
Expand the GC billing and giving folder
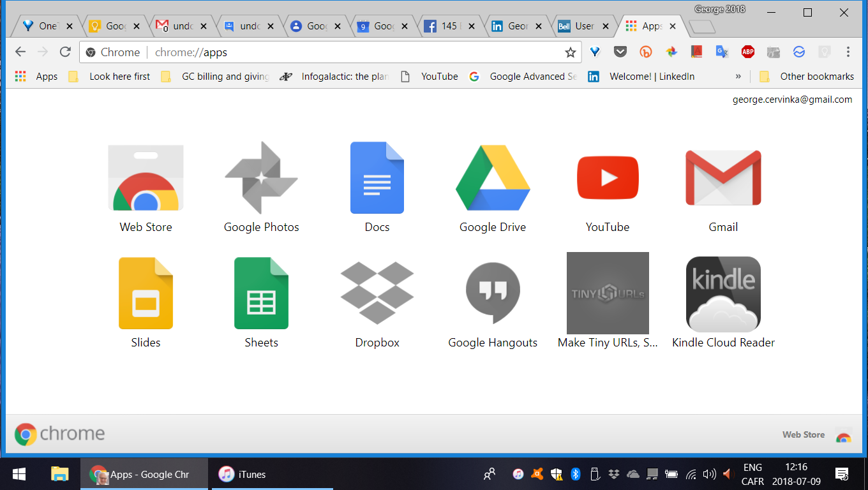(x=214, y=77)
